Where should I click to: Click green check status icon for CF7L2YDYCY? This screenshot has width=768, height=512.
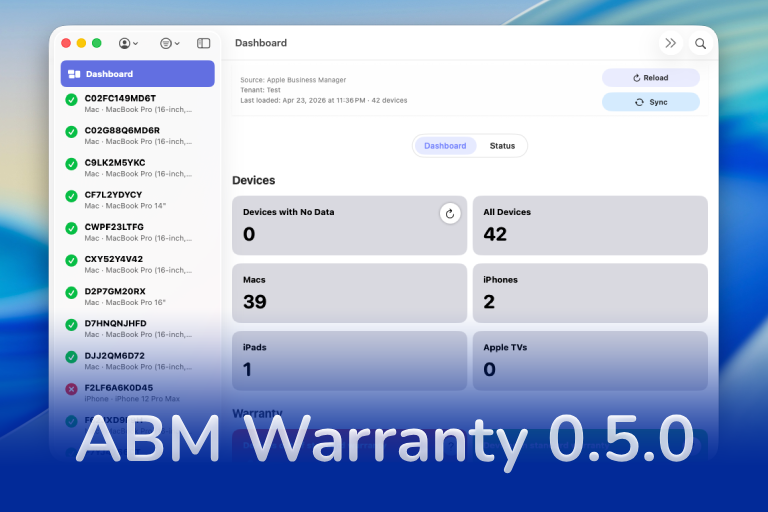(x=72, y=196)
